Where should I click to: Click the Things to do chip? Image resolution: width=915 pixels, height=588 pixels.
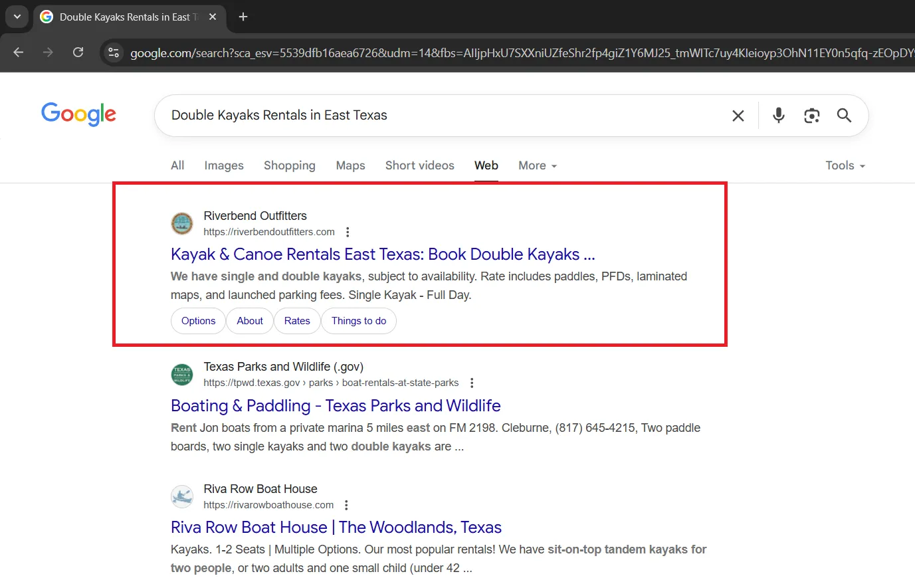click(x=359, y=321)
